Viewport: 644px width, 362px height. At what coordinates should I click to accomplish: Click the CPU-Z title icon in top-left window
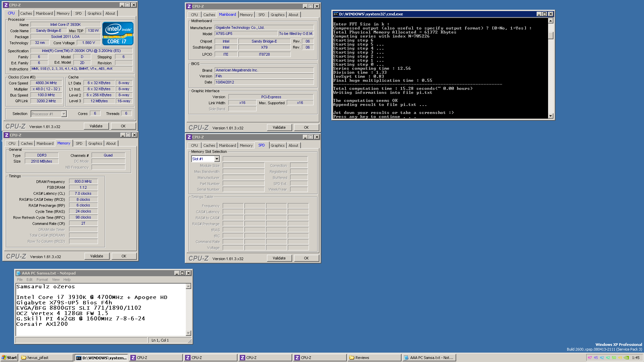[x=6, y=5]
